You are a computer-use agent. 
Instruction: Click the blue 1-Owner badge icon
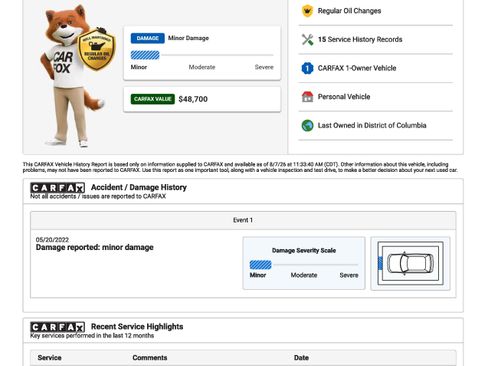(x=307, y=68)
